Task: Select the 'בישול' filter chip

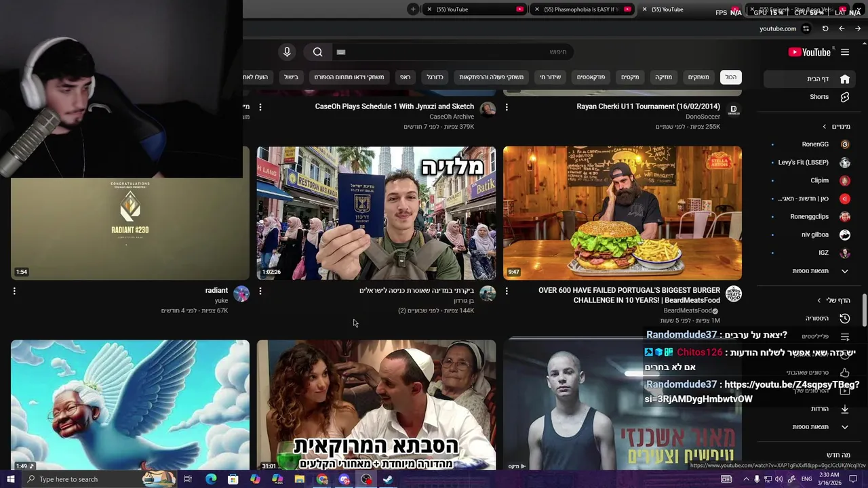Action: [x=292, y=77]
